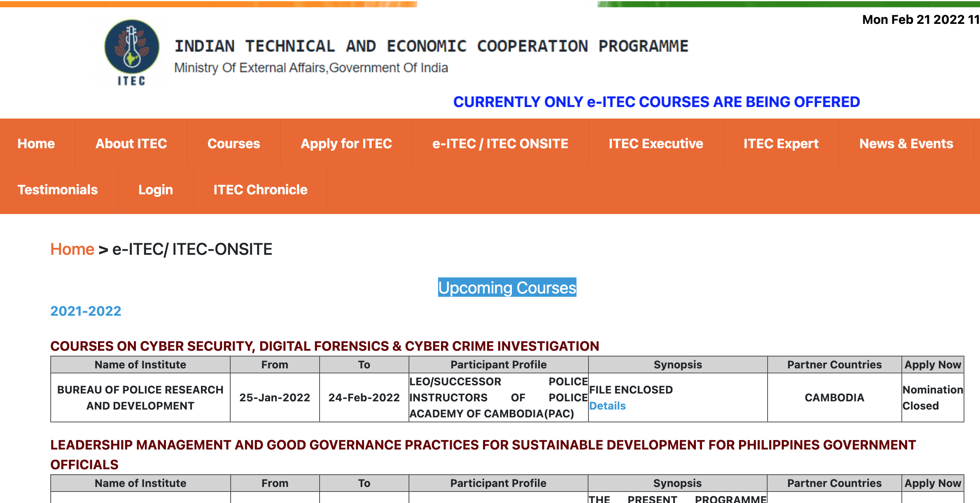Open the Home menu item
The height and width of the screenshot is (503, 980).
tap(36, 143)
